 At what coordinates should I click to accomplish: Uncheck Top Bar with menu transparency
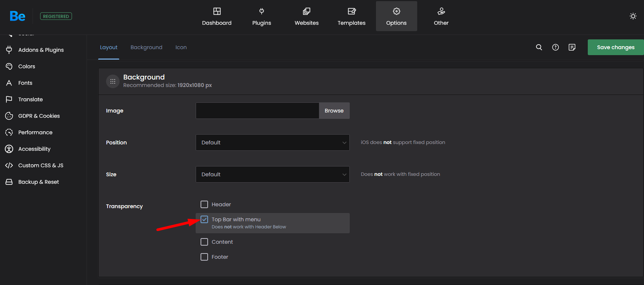coord(204,219)
